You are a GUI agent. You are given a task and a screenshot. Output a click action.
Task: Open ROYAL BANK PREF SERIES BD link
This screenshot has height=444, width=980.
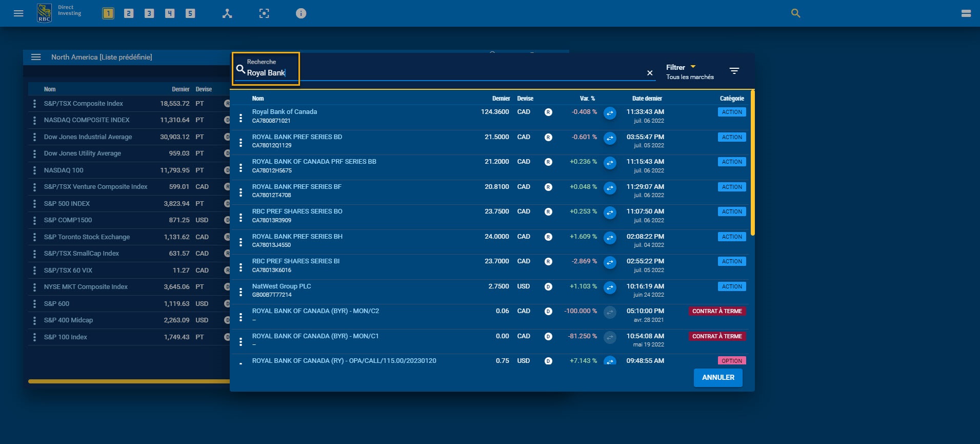point(297,137)
